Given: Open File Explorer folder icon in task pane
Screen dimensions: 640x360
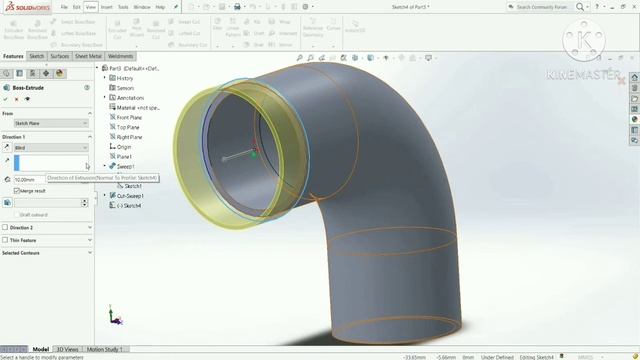Looking at the screenshot, I should pyautogui.click(x=634, y=98).
